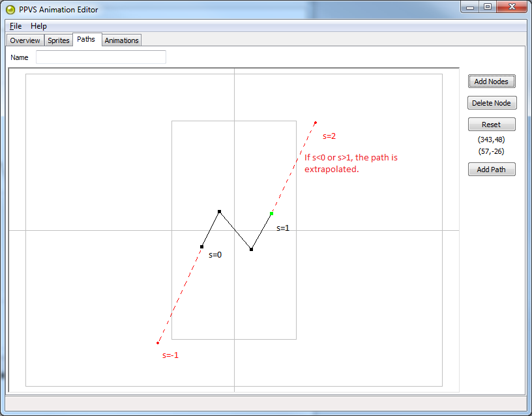Close the PPVS Animation Editor window

click(x=512, y=7)
